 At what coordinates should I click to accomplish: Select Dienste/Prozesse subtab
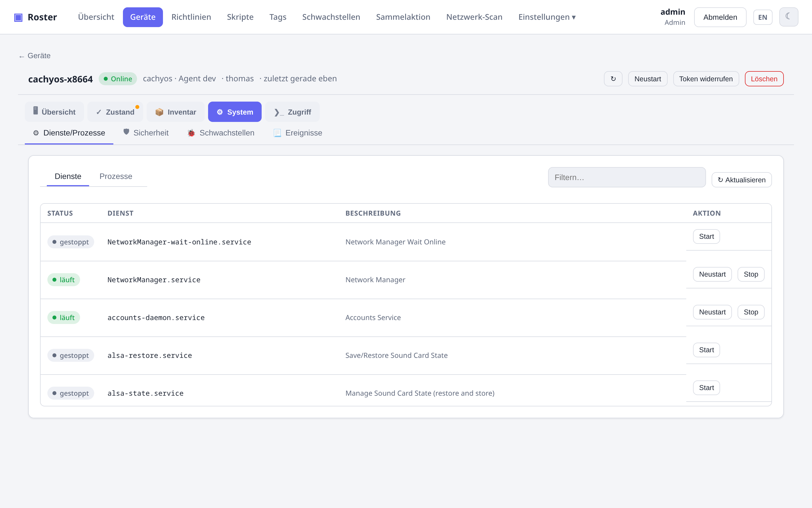69,133
